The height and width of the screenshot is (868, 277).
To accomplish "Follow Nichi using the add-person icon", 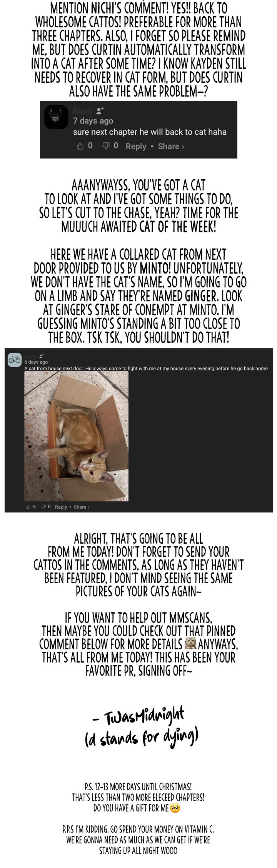I will pyautogui.click(x=100, y=111).
